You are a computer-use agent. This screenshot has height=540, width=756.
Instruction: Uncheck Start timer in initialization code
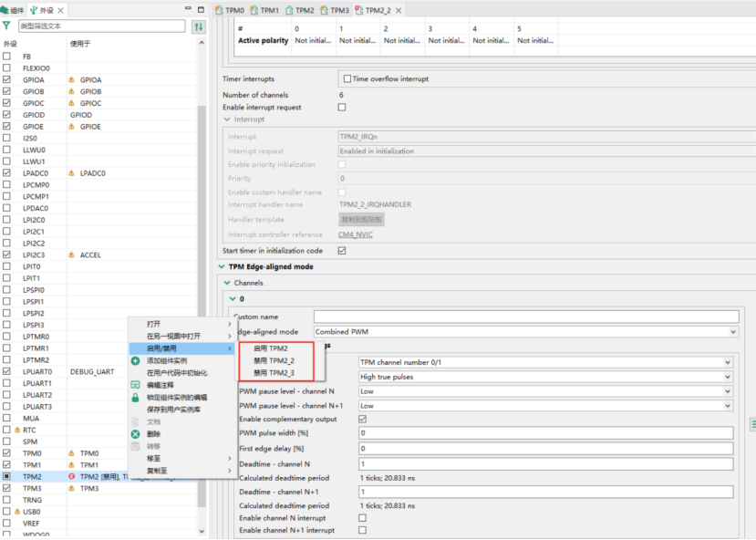point(342,251)
